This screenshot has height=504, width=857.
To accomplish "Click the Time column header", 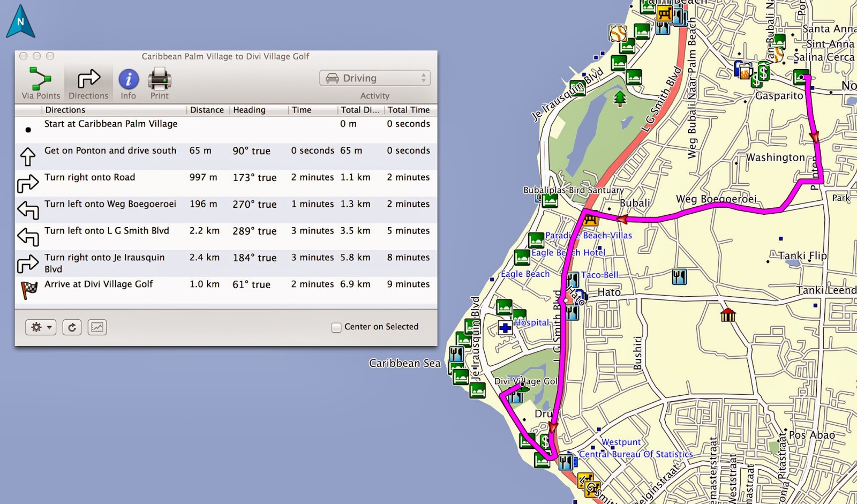I will (x=313, y=110).
